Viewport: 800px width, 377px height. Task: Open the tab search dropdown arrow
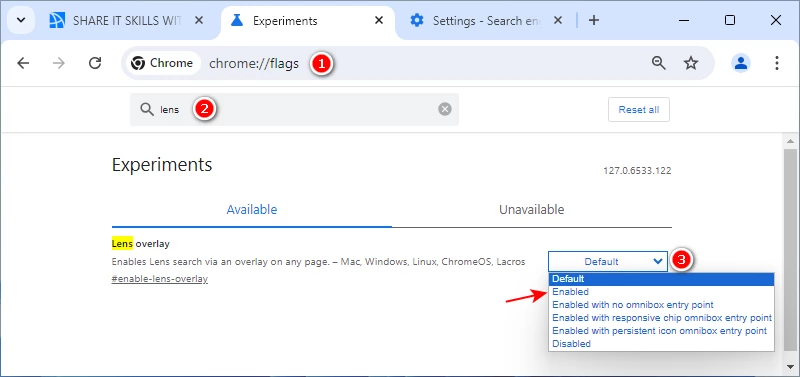point(21,20)
